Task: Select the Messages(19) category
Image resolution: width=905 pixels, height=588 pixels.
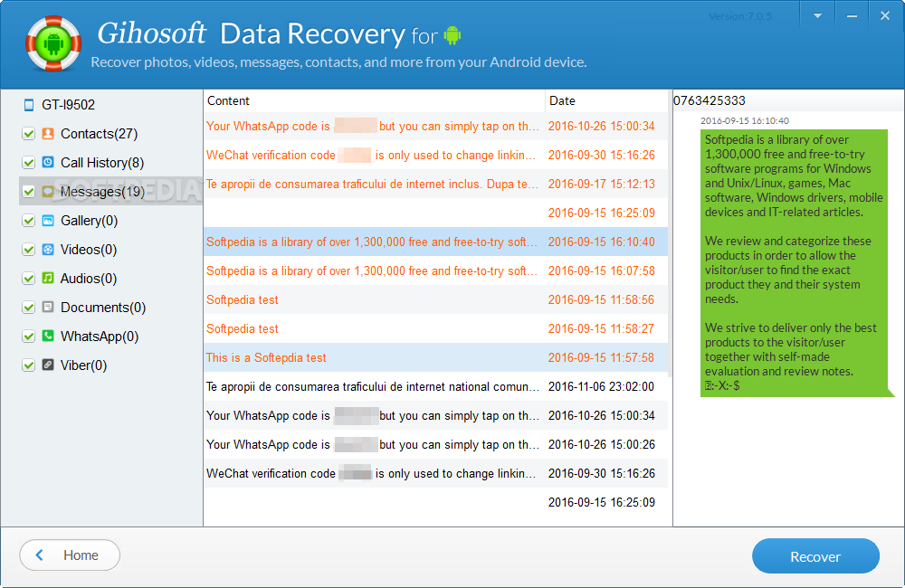Action: [102, 192]
